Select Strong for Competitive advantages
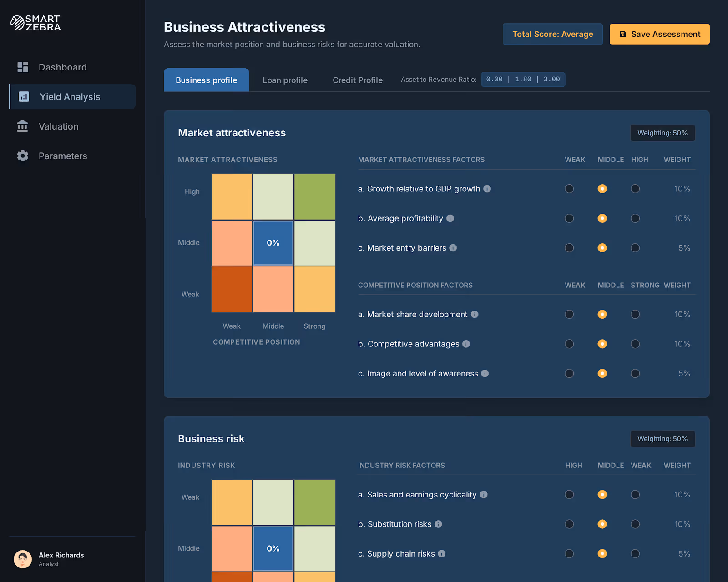 point(635,344)
